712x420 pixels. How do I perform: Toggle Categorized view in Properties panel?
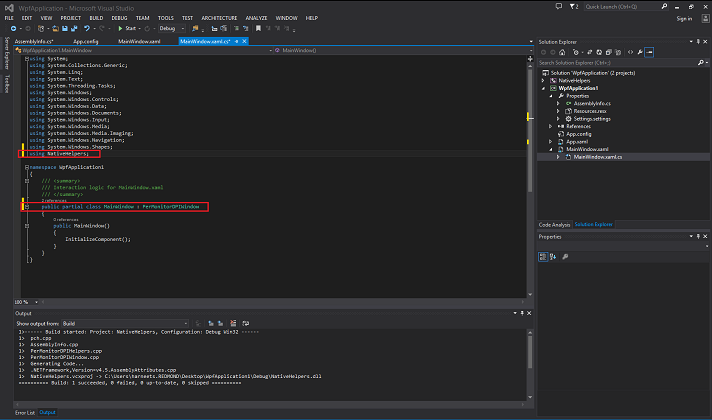tap(543, 257)
